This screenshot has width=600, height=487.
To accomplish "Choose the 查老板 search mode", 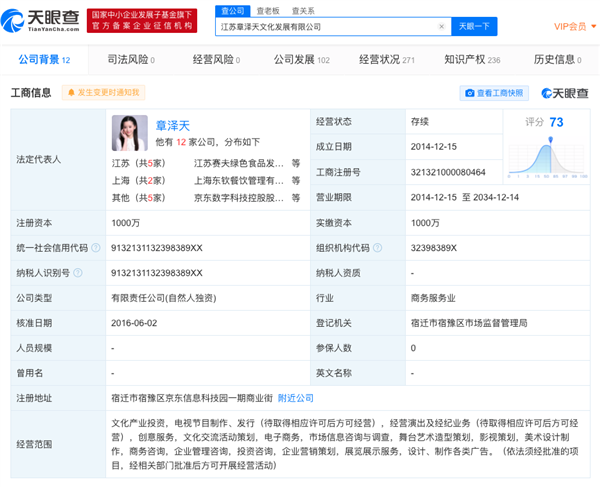I will 266,10.
